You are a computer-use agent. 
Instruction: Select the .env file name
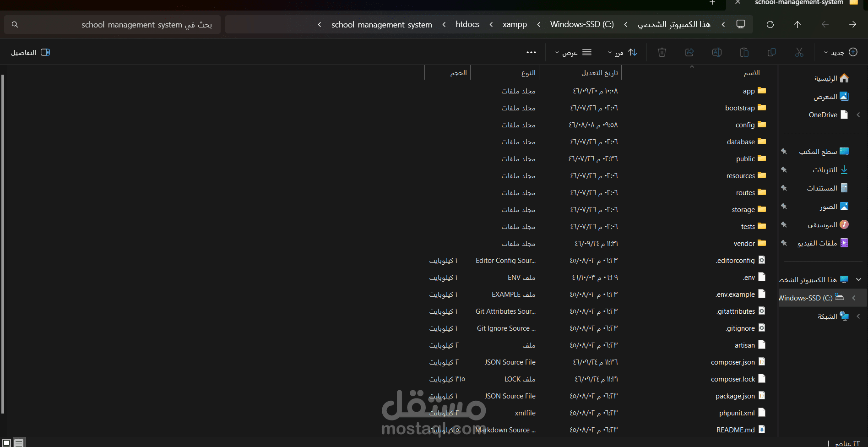tap(749, 278)
